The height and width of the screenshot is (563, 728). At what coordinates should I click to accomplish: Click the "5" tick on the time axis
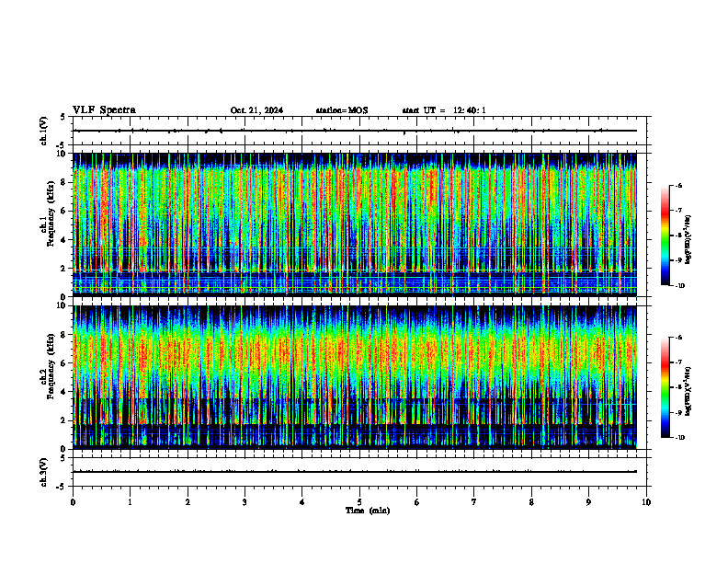tap(359, 502)
